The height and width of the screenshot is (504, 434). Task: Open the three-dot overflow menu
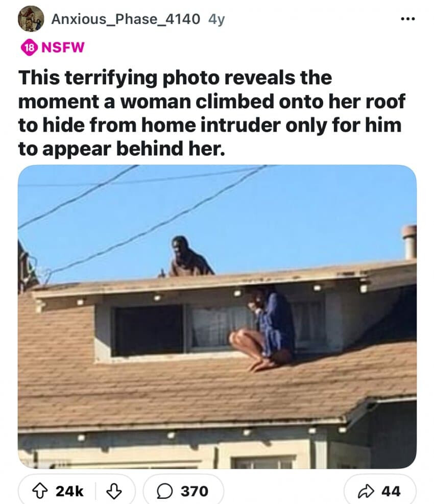point(408,19)
